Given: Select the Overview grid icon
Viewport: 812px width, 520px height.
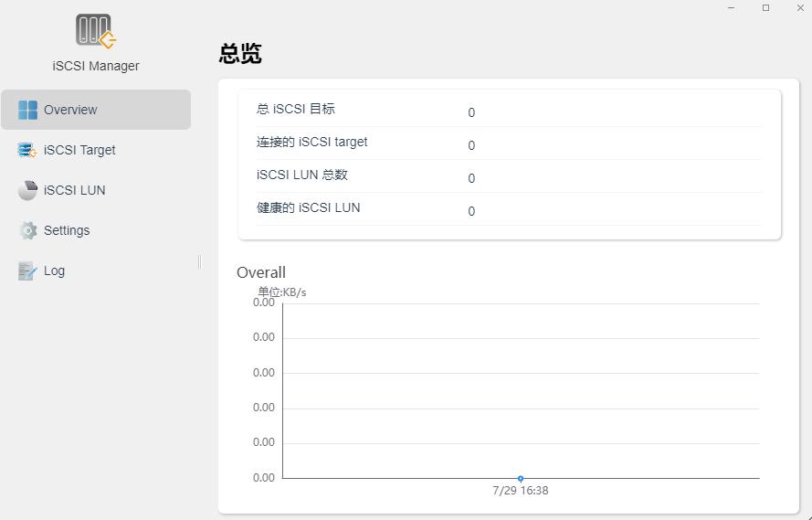Looking at the screenshot, I should pyautogui.click(x=27, y=110).
